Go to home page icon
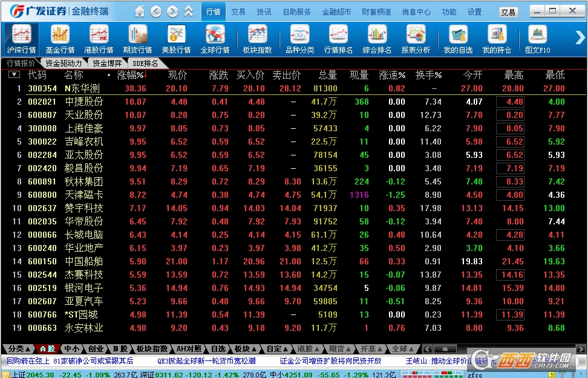The image size is (588, 378). click(x=140, y=11)
